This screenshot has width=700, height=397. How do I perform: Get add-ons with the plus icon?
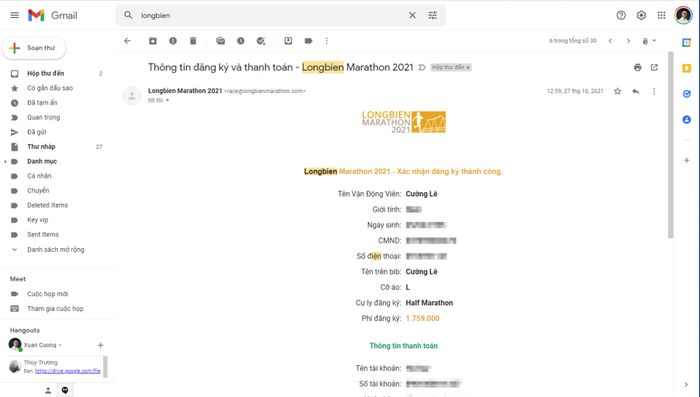coord(687,160)
